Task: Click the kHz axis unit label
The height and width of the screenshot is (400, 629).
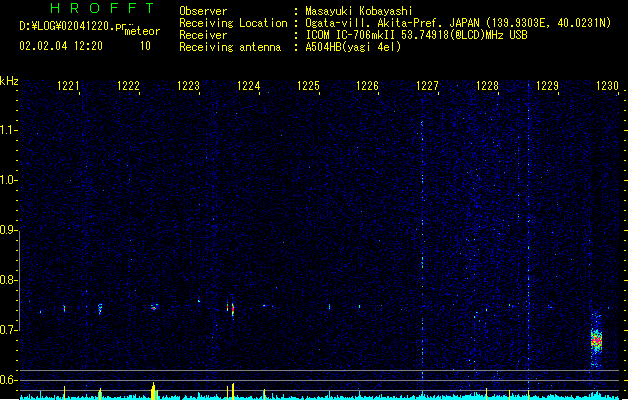Action: pos(9,81)
